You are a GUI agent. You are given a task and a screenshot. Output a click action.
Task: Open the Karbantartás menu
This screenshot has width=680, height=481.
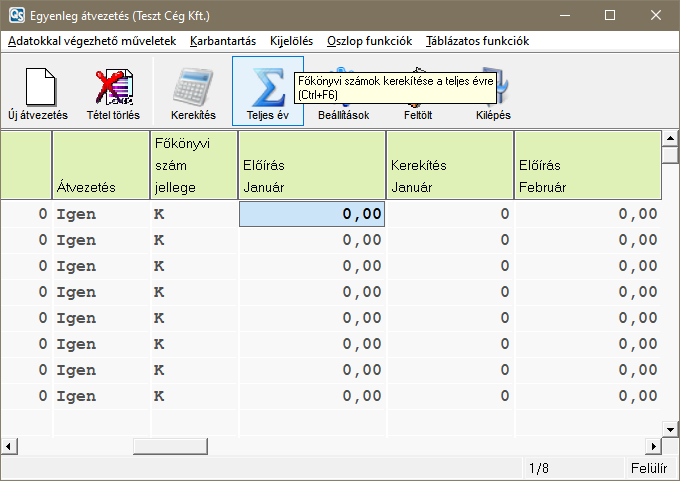click(x=223, y=41)
